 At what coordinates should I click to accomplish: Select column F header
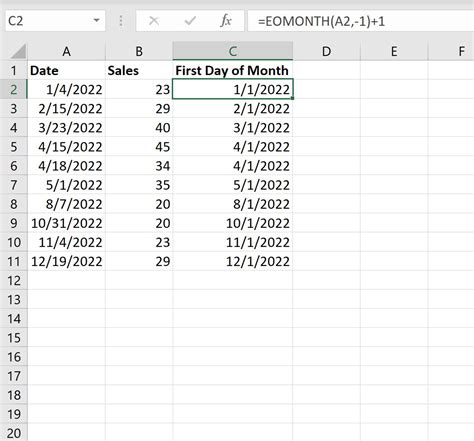tap(451, 51)
